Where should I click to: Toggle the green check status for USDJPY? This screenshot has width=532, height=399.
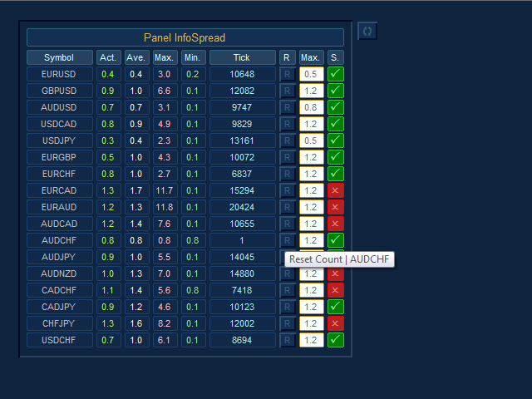(335, 140)
